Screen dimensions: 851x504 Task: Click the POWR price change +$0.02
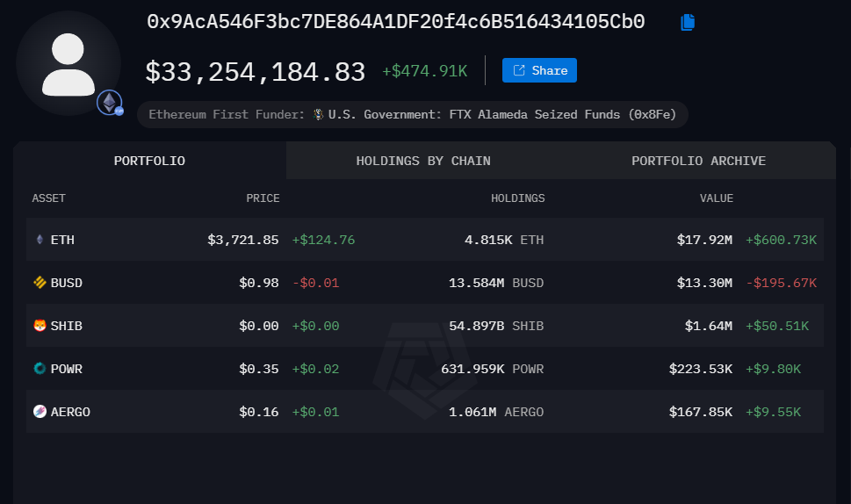[x=316, y=369]
